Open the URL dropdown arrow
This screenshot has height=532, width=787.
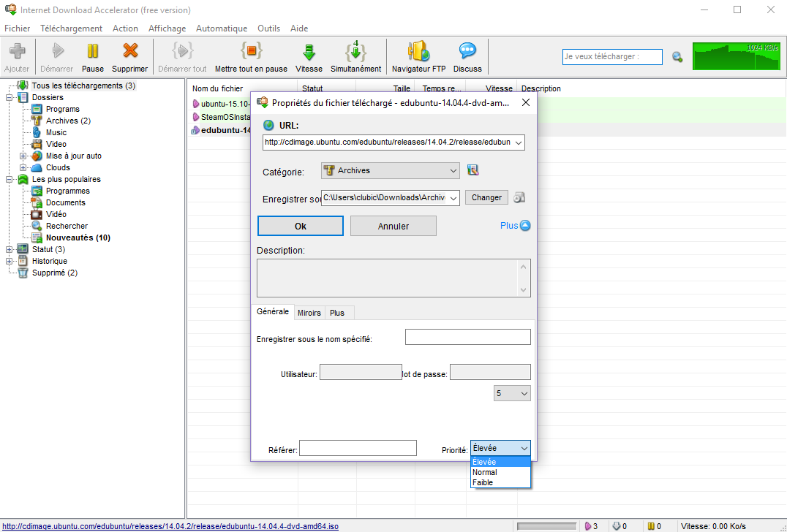519,142
